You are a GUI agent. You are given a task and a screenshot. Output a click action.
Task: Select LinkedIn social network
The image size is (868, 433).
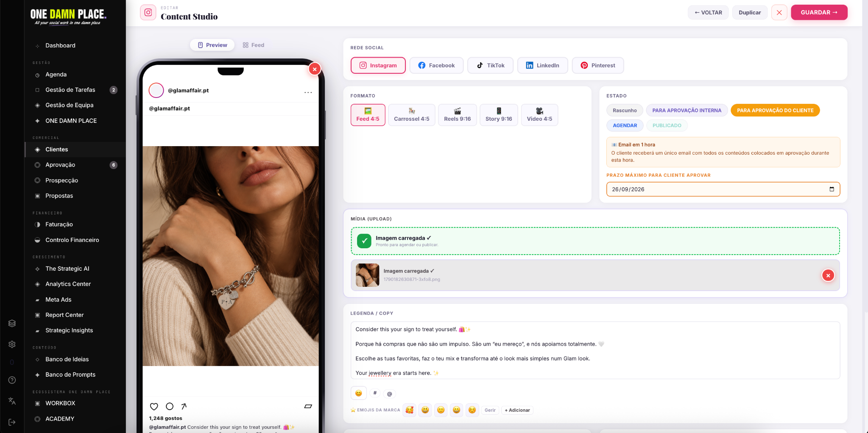(x=543, y=65)
